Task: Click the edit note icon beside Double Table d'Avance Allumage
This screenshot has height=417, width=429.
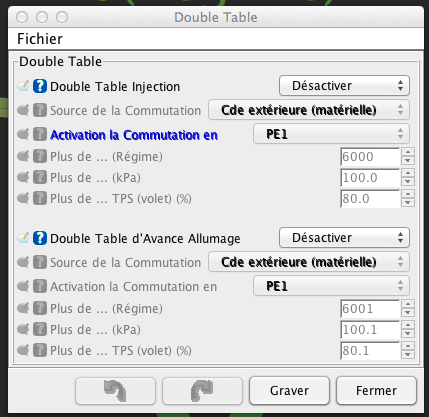Action: click(x=23, y=238)
